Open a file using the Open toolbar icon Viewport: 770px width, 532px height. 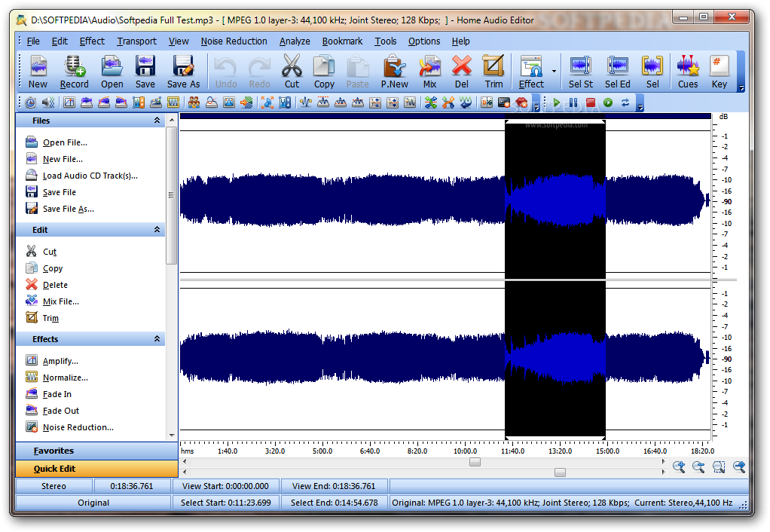coord(112,72)
